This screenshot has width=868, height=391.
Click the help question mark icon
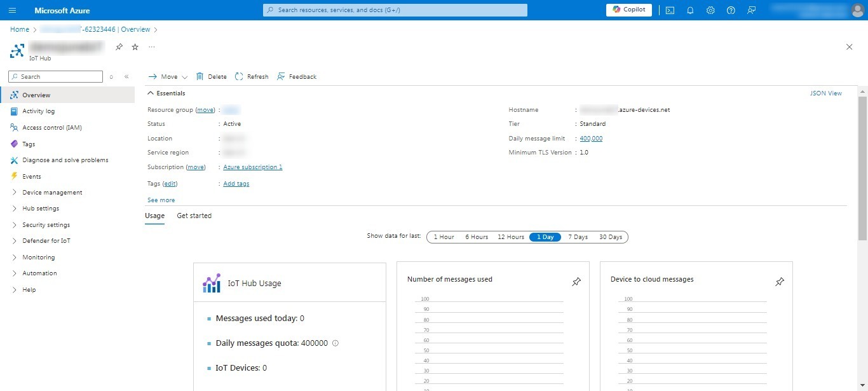pyautogui.click(x=731, y=10)
